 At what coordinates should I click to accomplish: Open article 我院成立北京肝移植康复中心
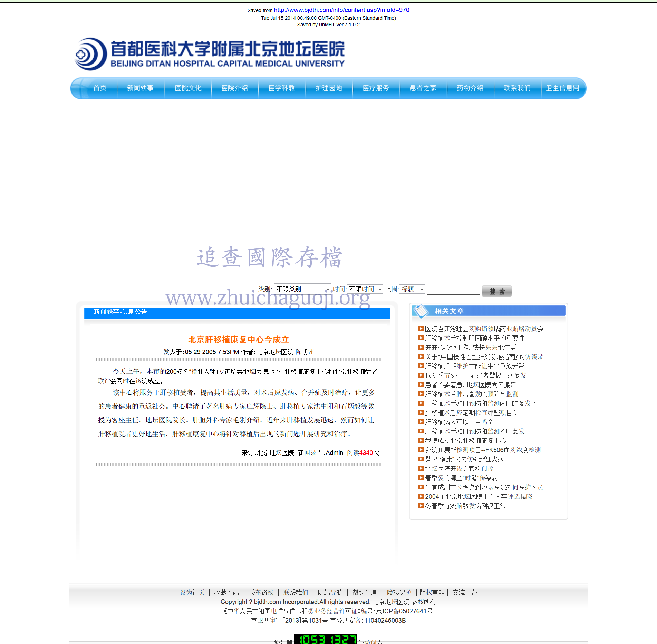click(x=465, y=441)
